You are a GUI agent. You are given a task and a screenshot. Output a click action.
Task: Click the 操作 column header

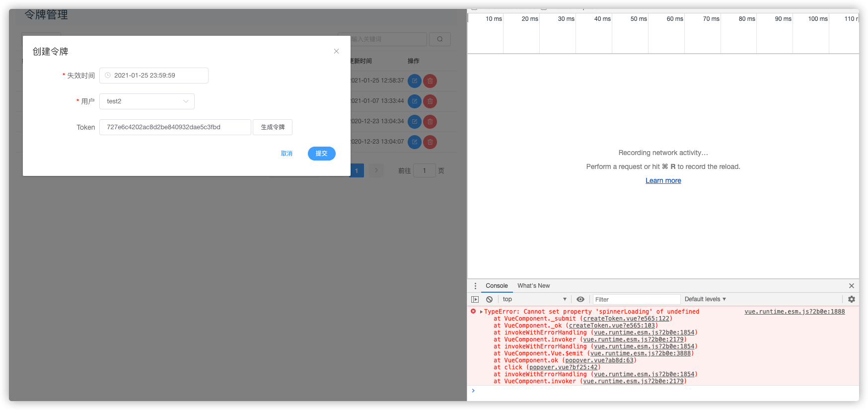tap(414, 61)
